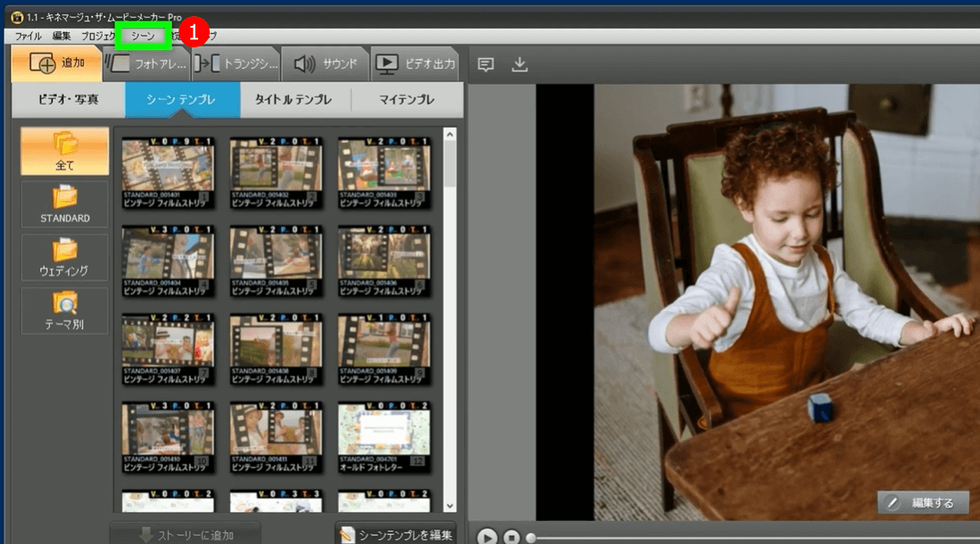Open the ウェディング template folder
Image resolution: width=980 pixels, height=544 pixels.
65,257
